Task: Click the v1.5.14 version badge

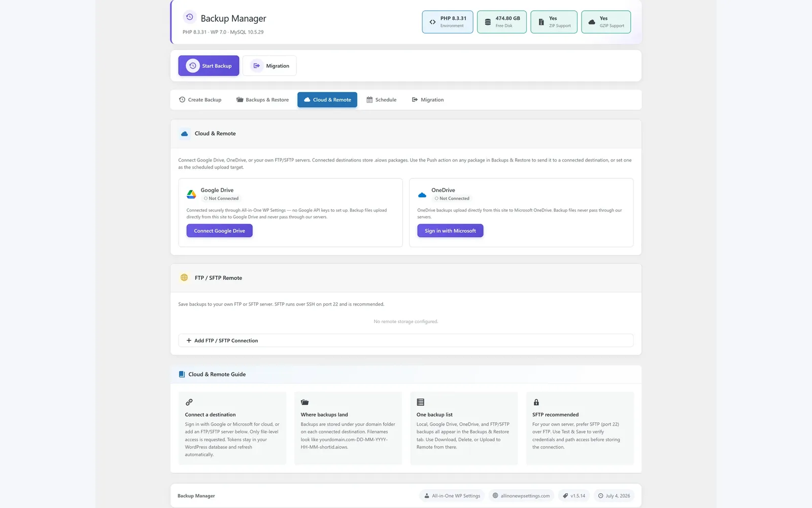Action: click(573, 496)
